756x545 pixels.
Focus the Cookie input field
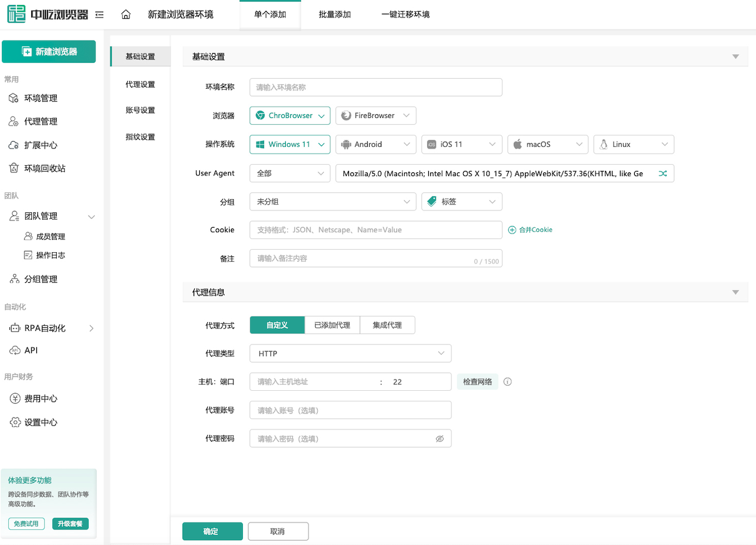[x=376, y=230]
